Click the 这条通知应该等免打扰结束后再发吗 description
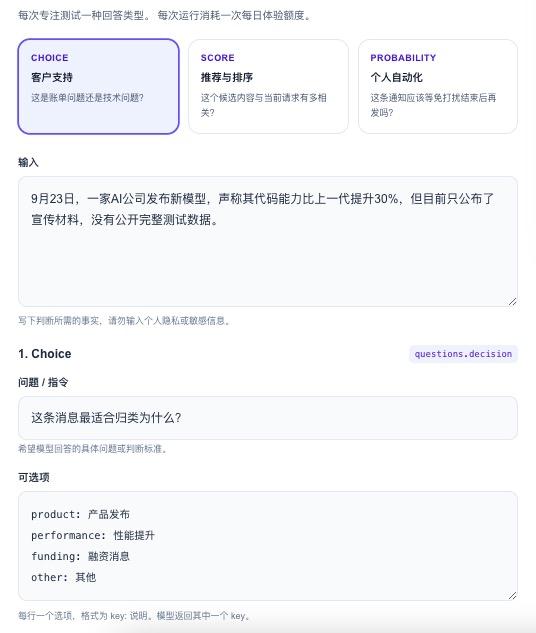This screenshot has height=633, width=536. click(x=433, y=105)
